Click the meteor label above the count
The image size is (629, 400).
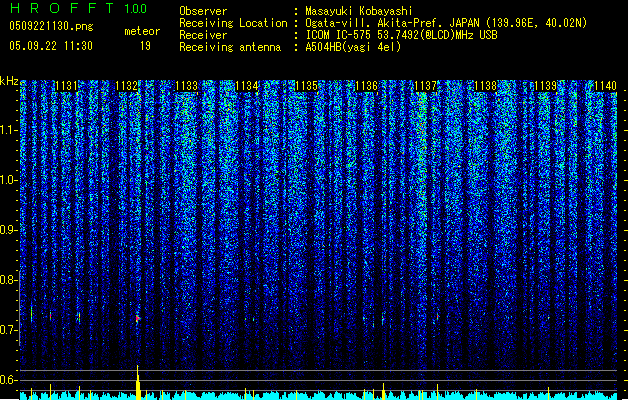(142, 31)
